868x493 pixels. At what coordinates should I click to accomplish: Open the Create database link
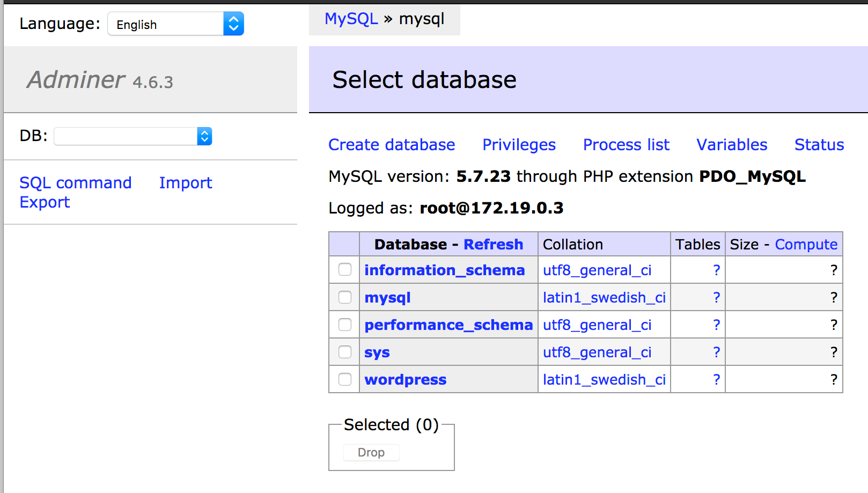tap(392, 145)
